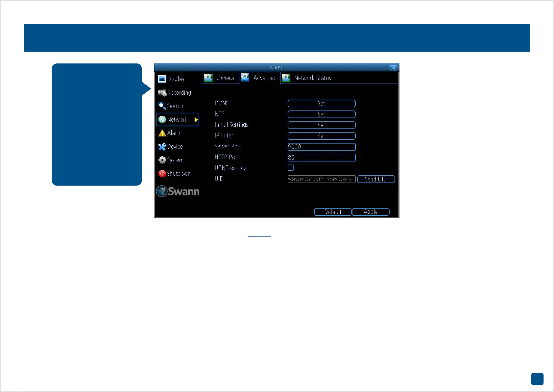Screen dimensions: 554x392
Task: Close the Menu window
Action: click(x=393, y=68)
